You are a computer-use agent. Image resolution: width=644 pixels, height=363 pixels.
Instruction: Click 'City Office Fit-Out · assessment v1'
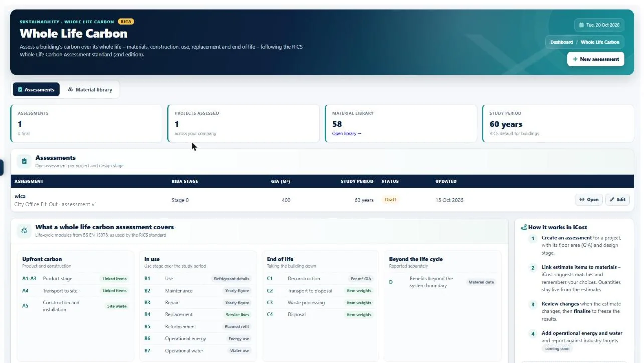tap(56, 204)
